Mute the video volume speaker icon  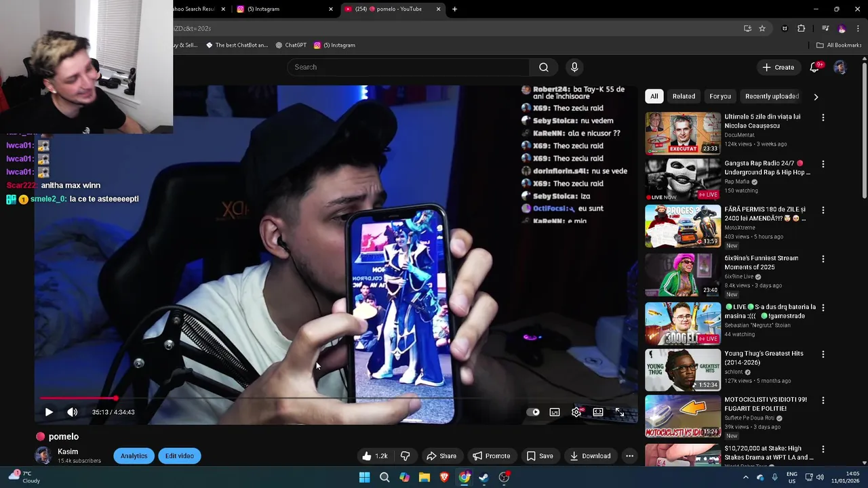pos(72,412)
